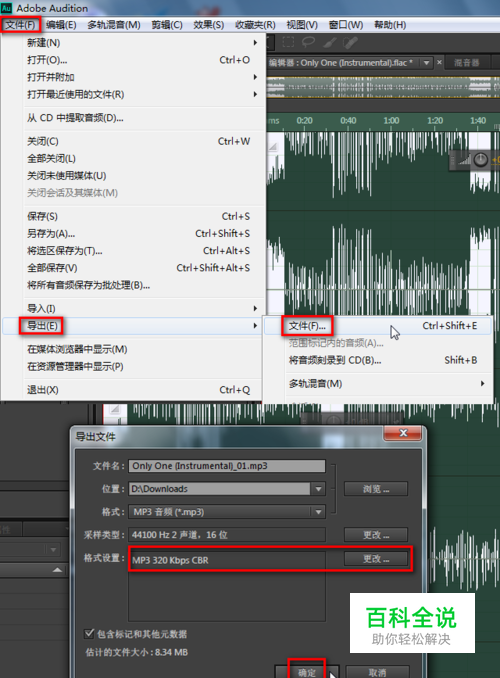Choose 将音频刻录到 CD(B)... item
This screenshot has height=678, width=500.
tap(378, 360)
